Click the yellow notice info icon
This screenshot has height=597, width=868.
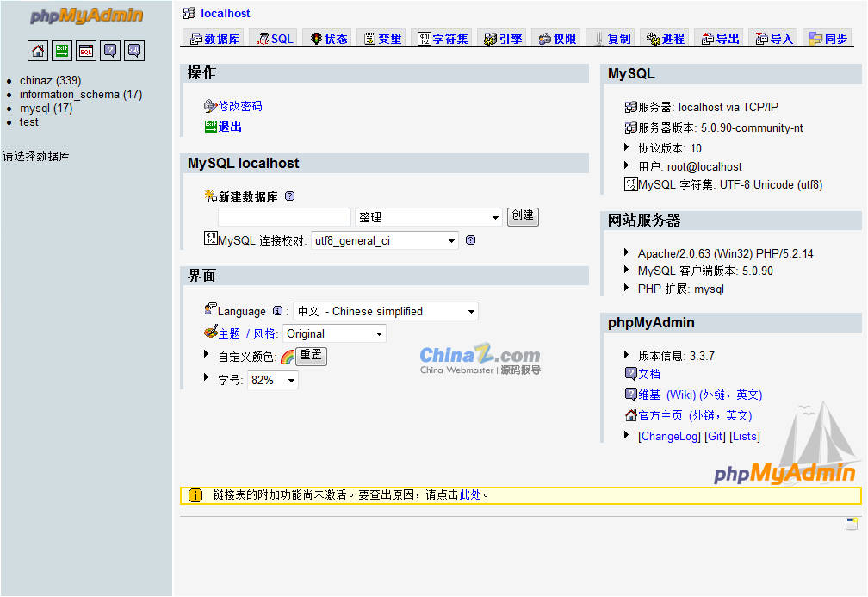click(x=195, y=495)
